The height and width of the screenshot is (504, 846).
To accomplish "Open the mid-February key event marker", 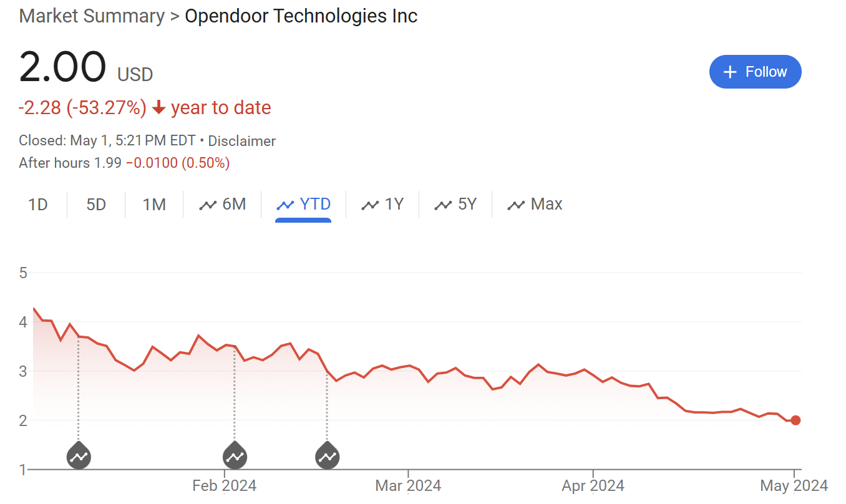I will (328, 457).
